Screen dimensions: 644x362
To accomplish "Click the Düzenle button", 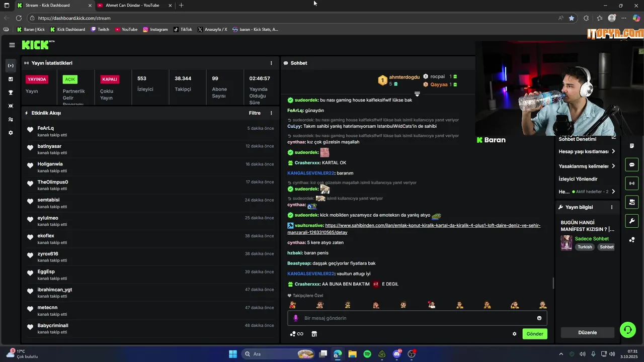I will [x=587, y=332].
